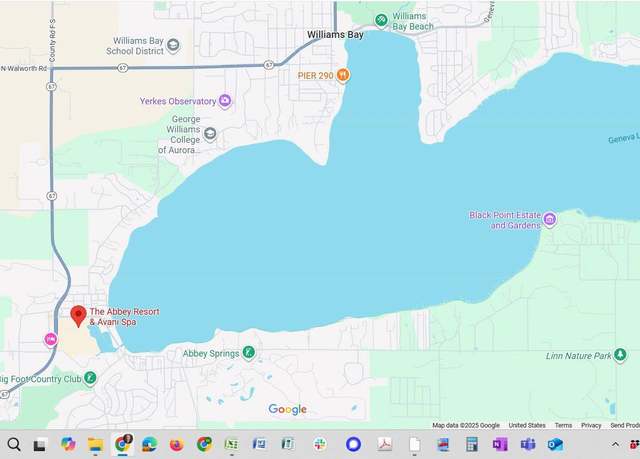Click the blue circle app taskbar icon

[x=353, y=444]
